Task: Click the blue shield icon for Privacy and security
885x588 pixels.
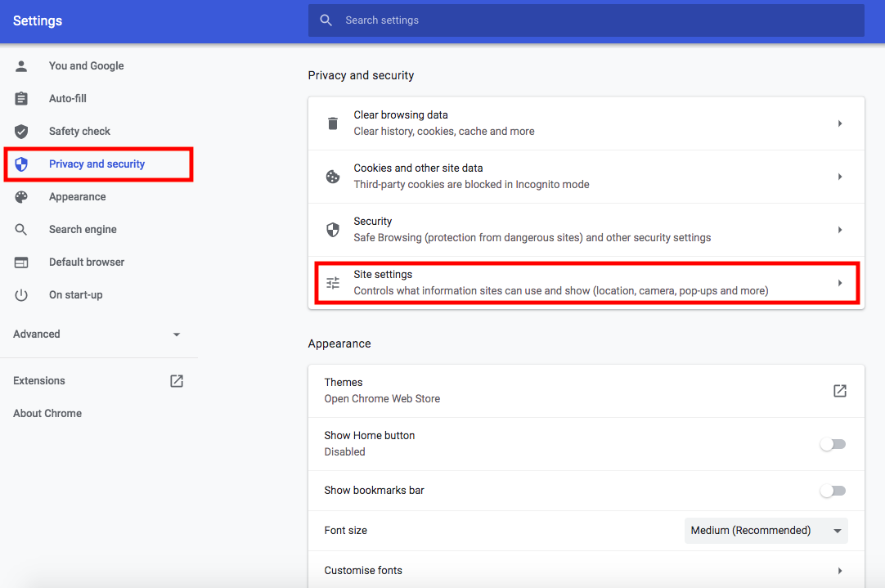Action: (21, 164)
